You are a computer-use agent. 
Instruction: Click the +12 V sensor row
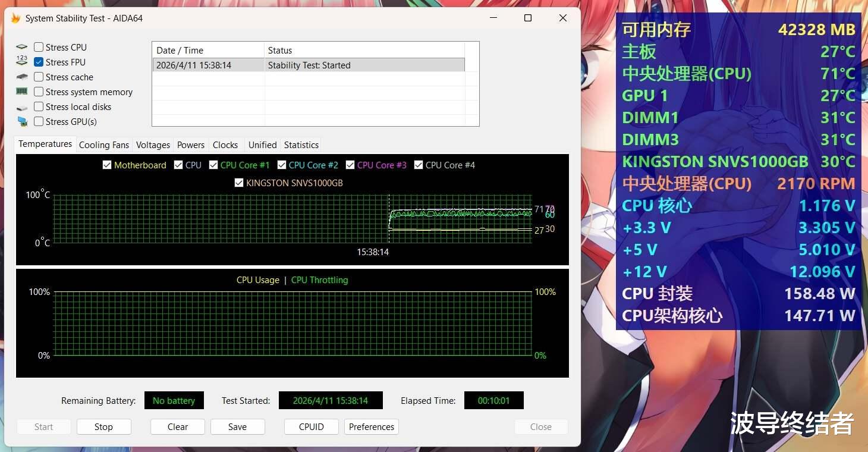738,271
